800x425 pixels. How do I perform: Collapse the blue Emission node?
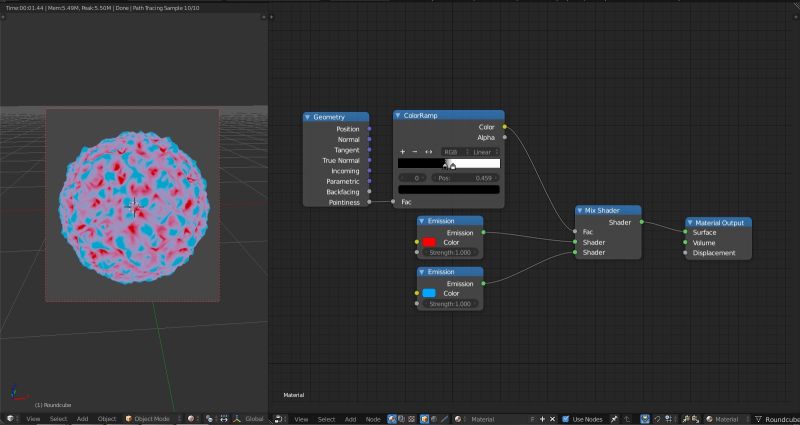422,272
